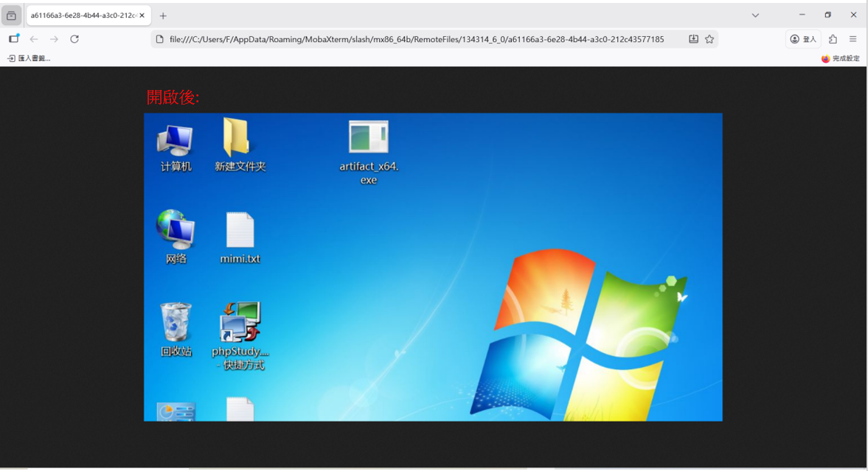Click the save page icon in address bar
The height and width of the screenshot is (471, 868).
tap(693, 39)
